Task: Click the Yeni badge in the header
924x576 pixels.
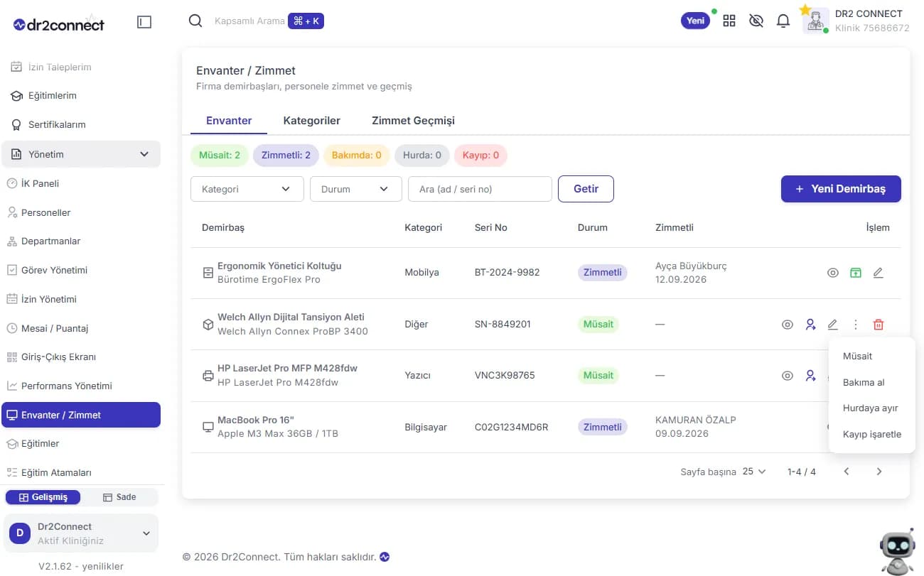Action: coord(696,21)
